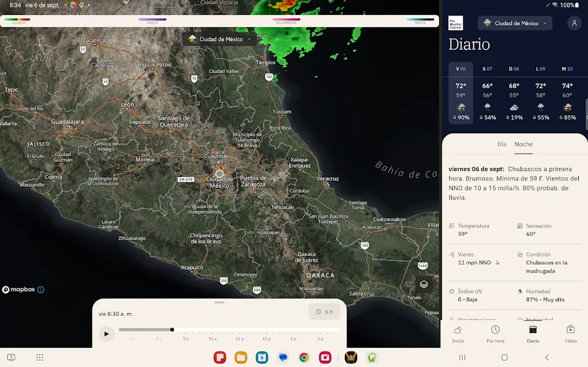This screenshot has width=588, height=367.
Task: Switch to the Día tab
Action: (x=502, y=144)
